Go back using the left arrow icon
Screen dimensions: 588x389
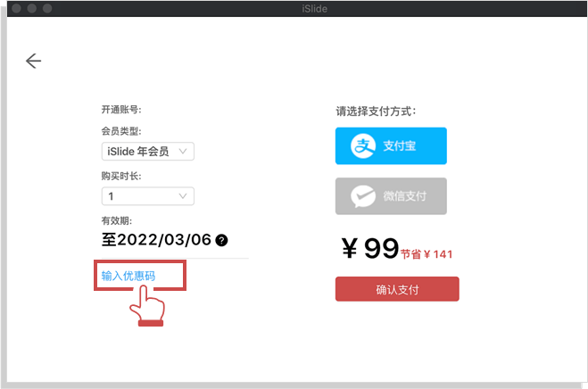(33, 61)
